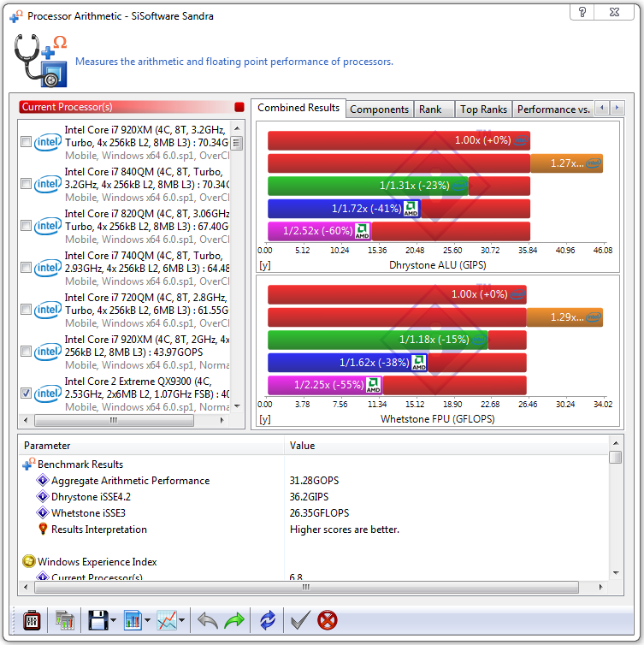
Task: Click the Dhrystone chart [y] axis label
Action: pos(265,265)
